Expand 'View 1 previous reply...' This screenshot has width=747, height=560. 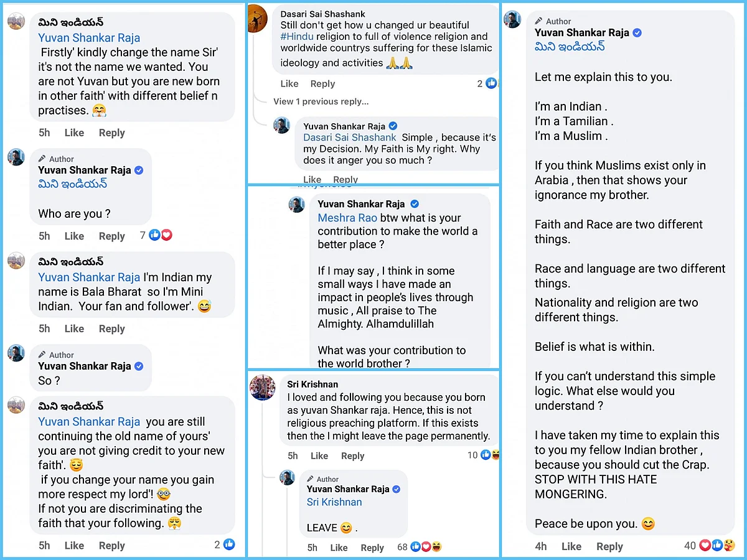click(321, 101)
